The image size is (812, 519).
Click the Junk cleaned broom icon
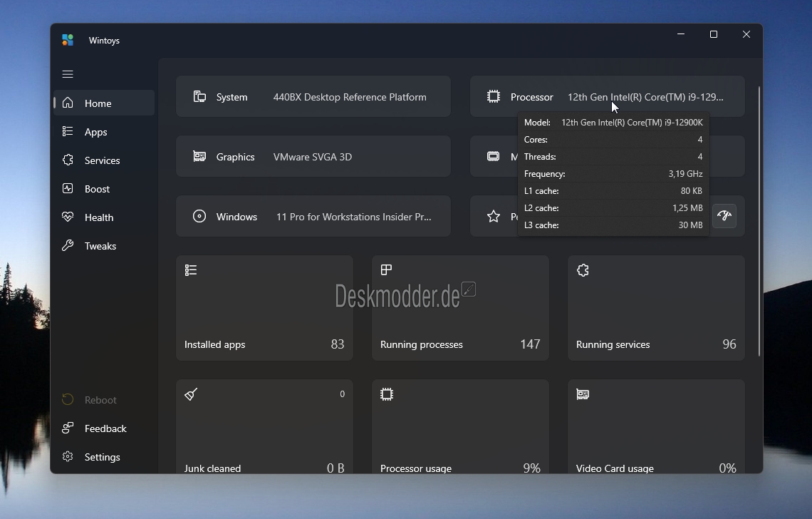[x=191, y=394]
